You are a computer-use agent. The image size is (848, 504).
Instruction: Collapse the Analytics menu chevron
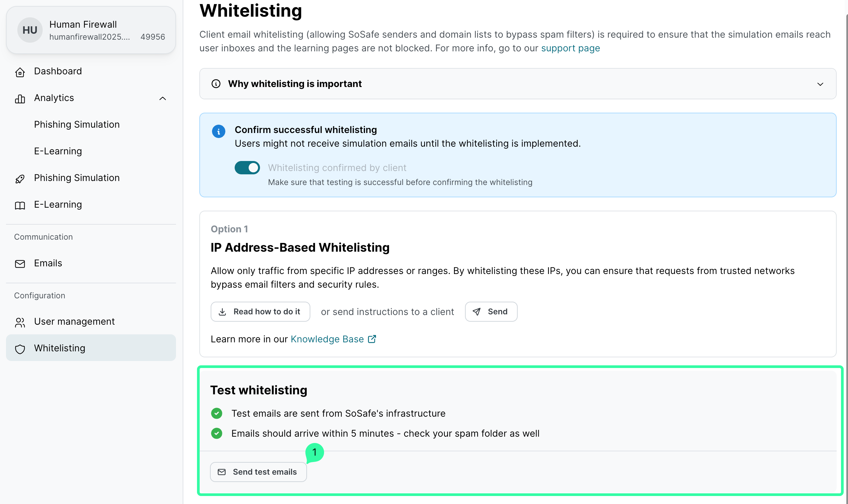163,98
